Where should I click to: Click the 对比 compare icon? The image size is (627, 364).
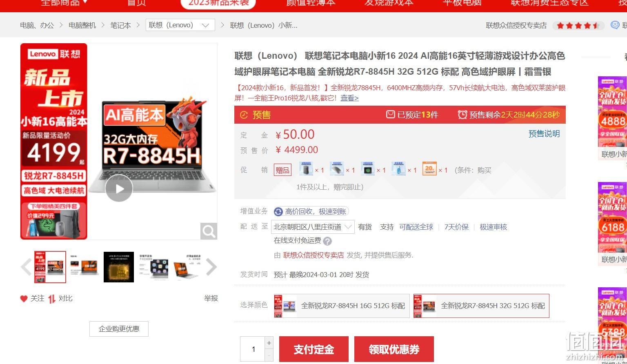point(52,299)
